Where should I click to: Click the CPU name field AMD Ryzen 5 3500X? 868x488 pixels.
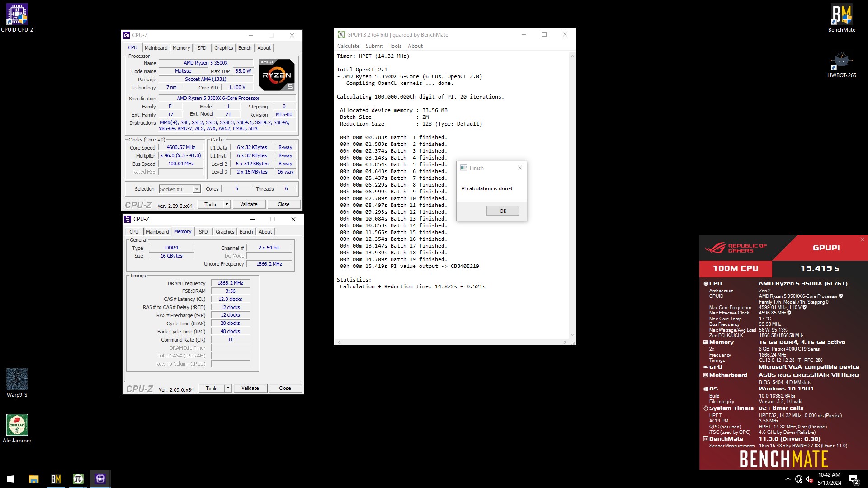point(206,63)
